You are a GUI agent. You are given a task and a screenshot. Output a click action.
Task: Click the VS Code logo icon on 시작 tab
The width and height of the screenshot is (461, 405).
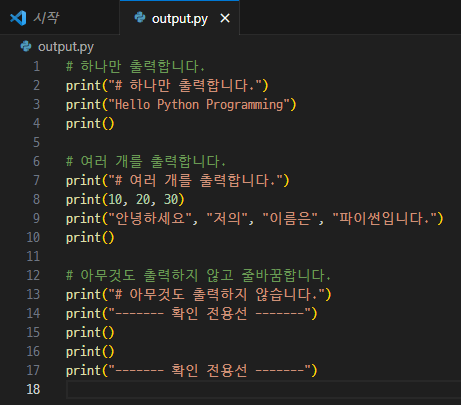pyautogui.click(x=18, y=18)
